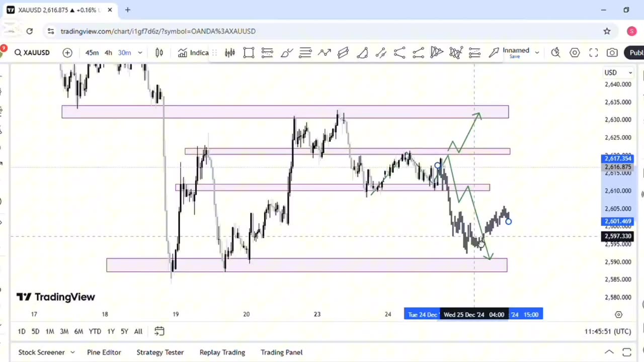
Task: Open time axis settings gear icon
Action: 618,315
